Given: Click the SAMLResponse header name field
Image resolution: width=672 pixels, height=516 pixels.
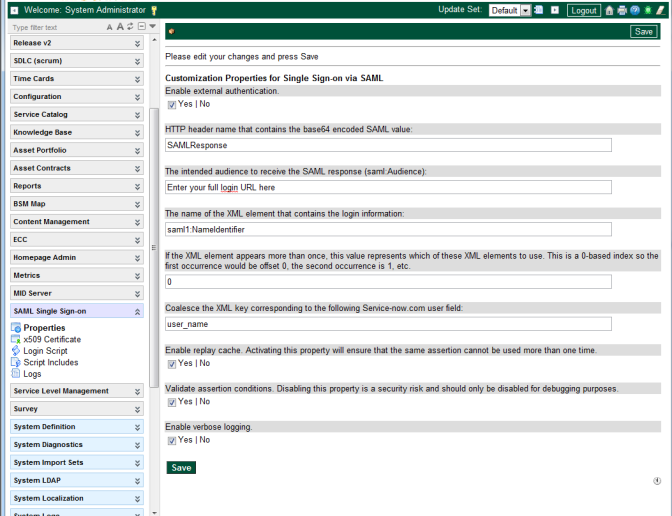Looking at the screenshot, I should (x=388, y=145).
